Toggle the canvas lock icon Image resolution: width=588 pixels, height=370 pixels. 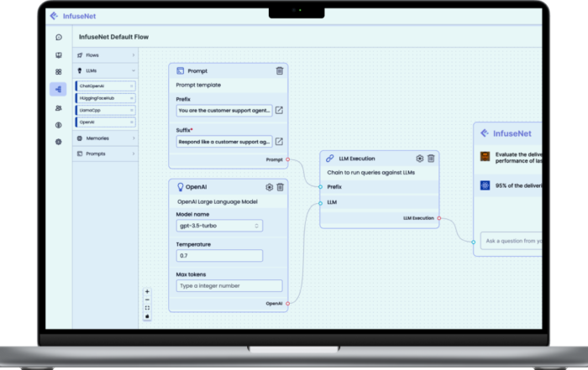147,316
